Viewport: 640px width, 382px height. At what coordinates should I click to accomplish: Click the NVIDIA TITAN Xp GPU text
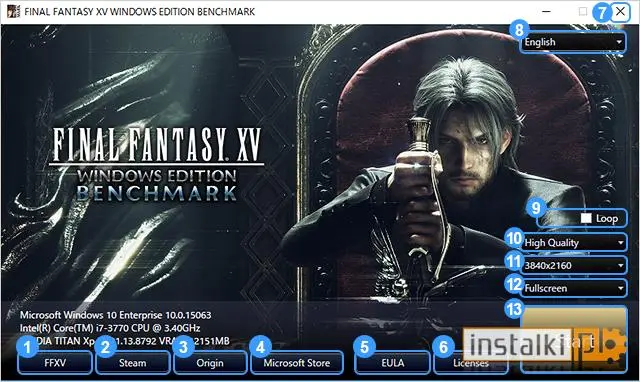click(125, 341)
